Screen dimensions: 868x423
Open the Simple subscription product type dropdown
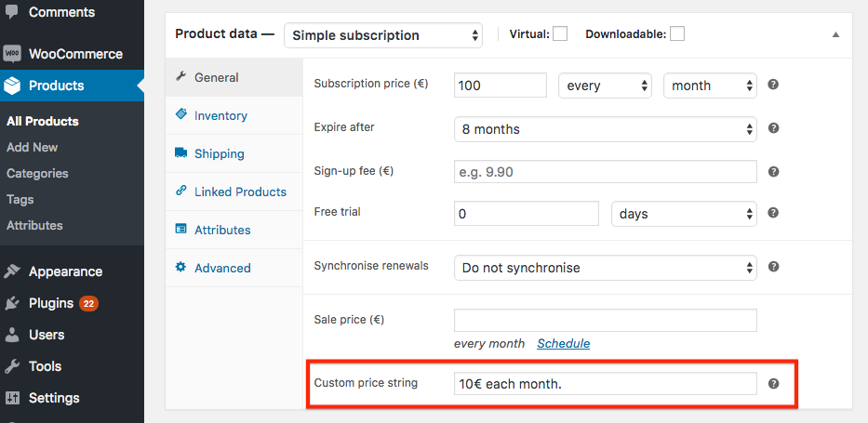click(383, 35)
